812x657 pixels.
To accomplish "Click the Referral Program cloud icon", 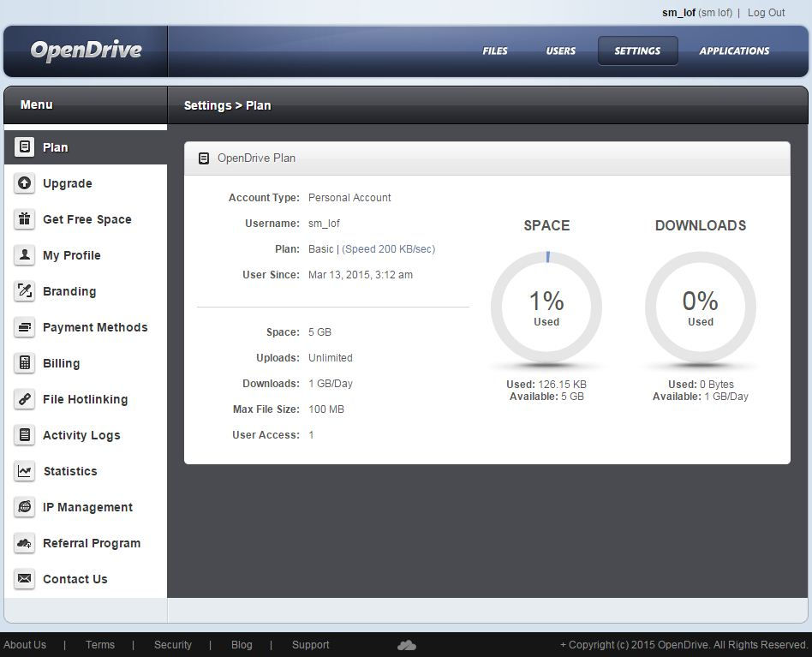I will (24, 543).
